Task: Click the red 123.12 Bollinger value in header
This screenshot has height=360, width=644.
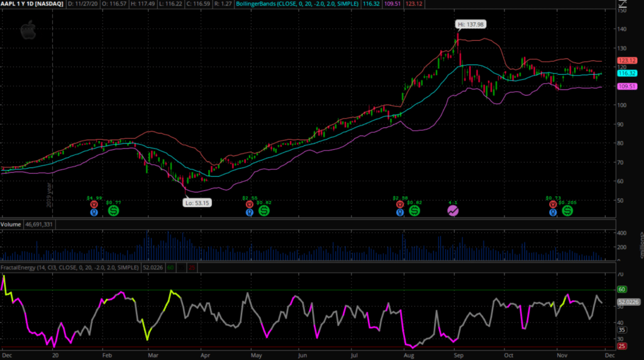Action: (x=414, y=4)
